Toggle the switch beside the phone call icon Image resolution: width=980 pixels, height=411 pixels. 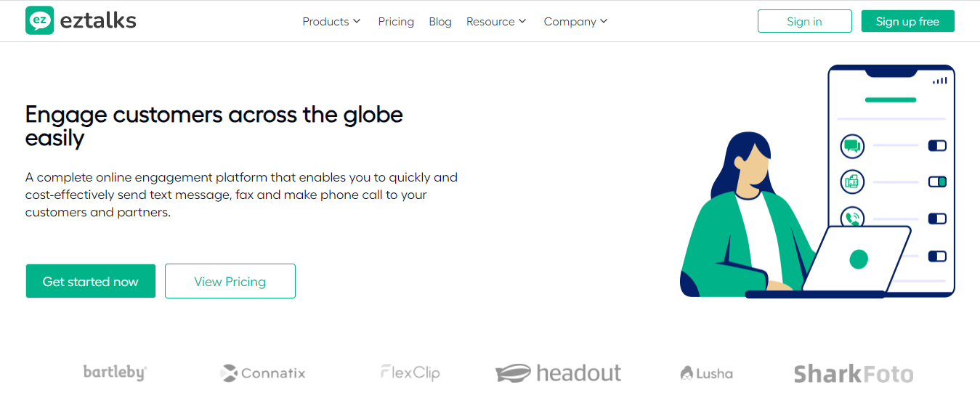click(937, 219)
